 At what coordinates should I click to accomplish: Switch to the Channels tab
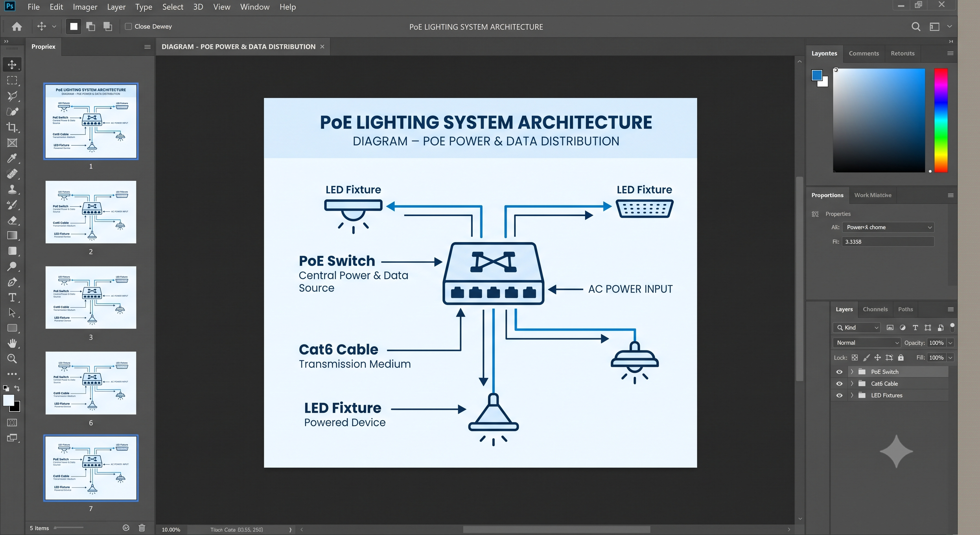pos(875,309)
